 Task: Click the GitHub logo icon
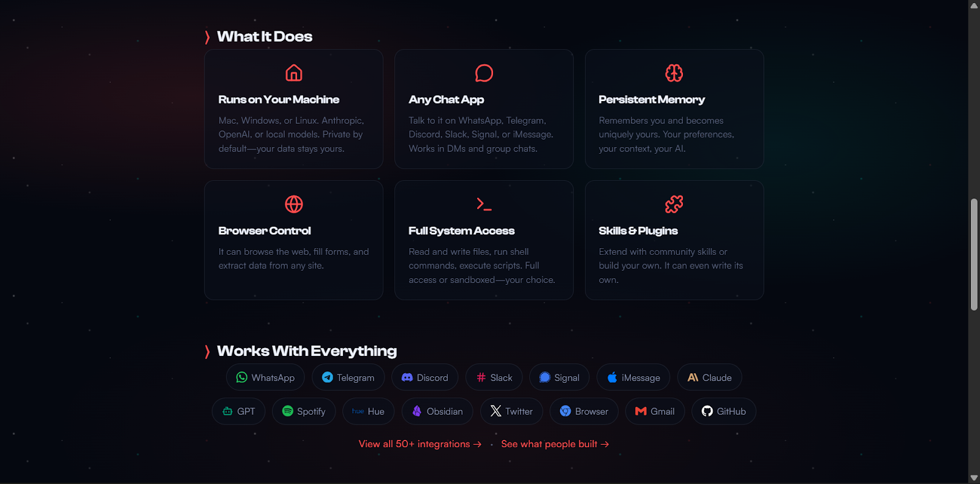point(707,411)
